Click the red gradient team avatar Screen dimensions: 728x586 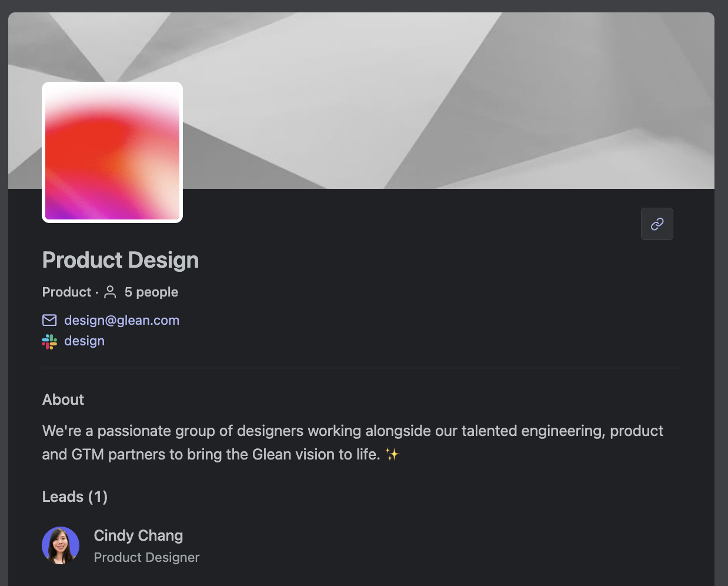coord(112,152)
